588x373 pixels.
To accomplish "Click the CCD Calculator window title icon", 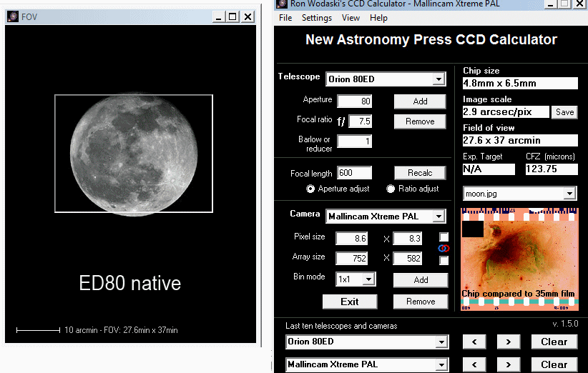I will (x=281, y=4).
